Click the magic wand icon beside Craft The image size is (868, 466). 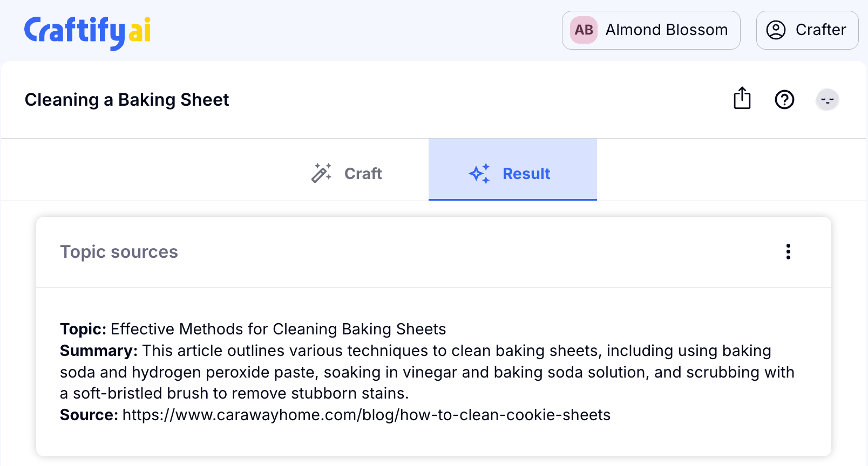coord(321,173)
